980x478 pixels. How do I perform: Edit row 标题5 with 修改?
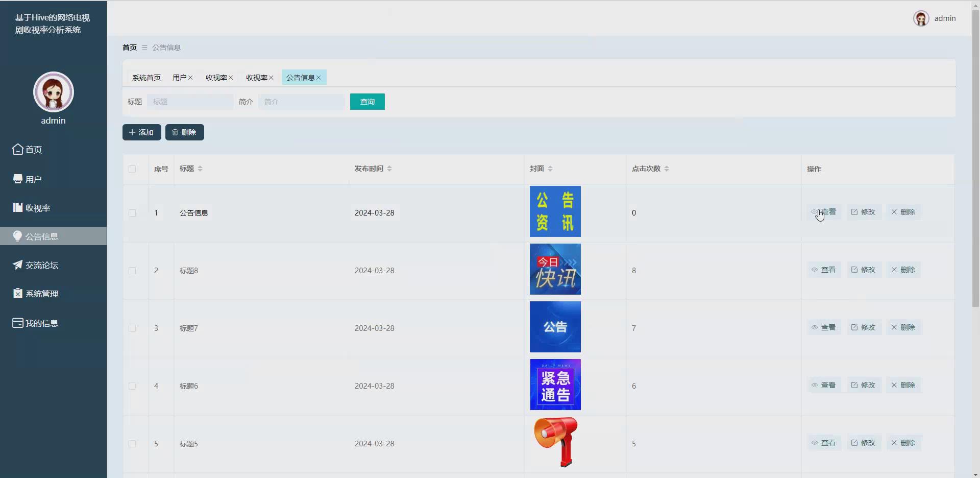864,443
